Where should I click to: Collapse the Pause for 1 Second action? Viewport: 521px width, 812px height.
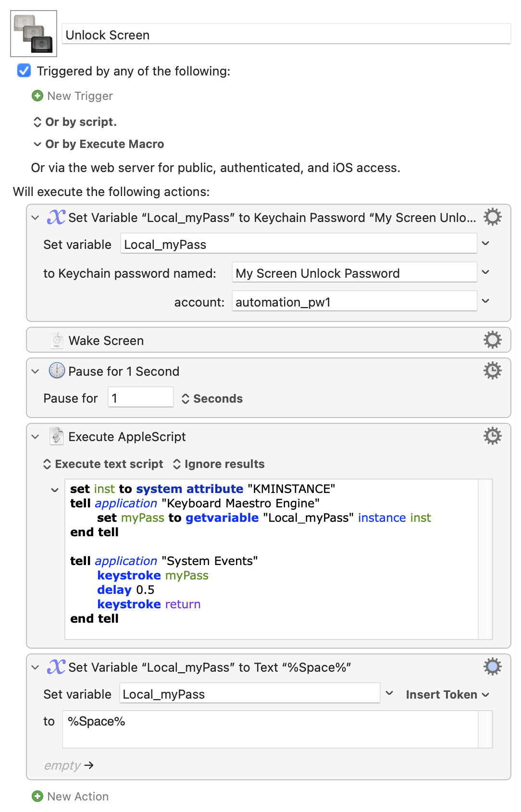(x=35, y=371)
